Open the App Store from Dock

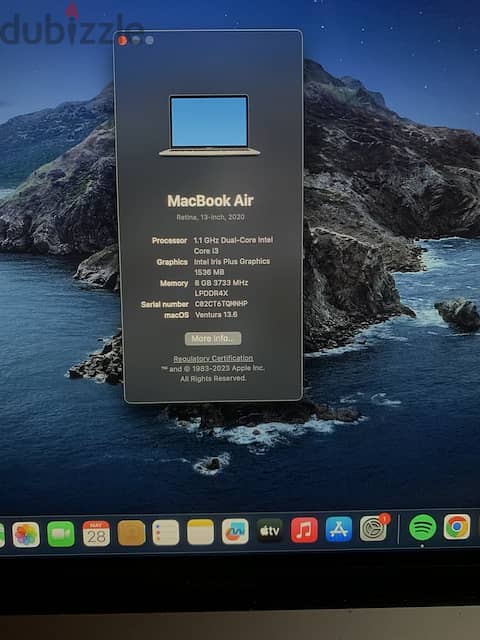[339, 529]
